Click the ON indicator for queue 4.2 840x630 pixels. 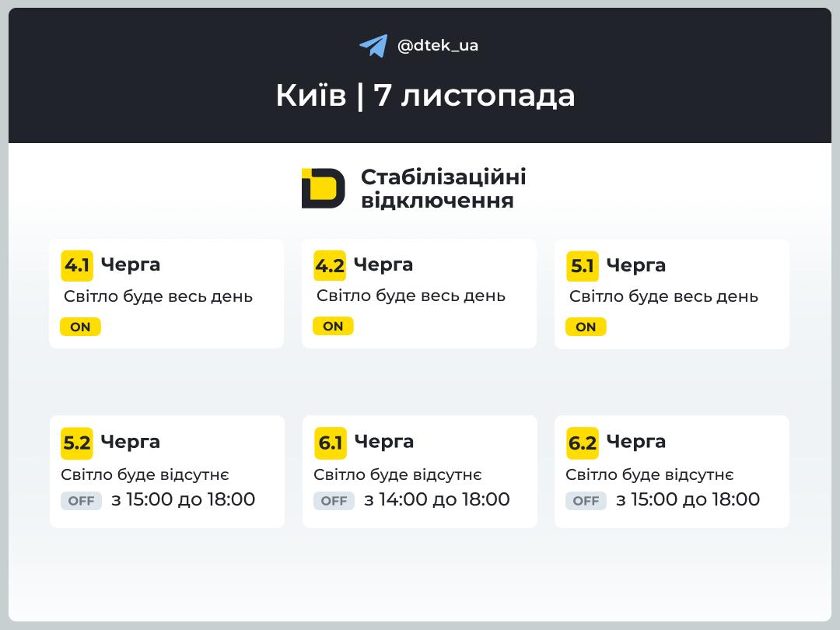[x=333, y=326]
